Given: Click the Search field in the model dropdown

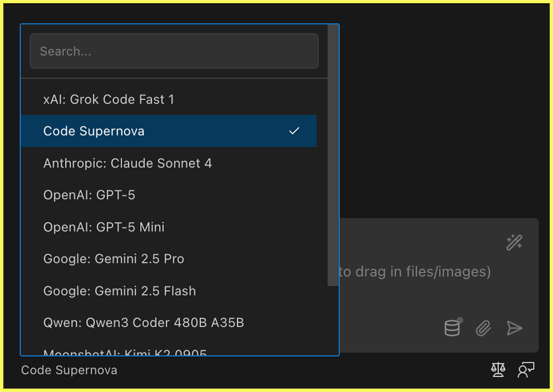Looking at the screenshot, I should tap(174, 51).
